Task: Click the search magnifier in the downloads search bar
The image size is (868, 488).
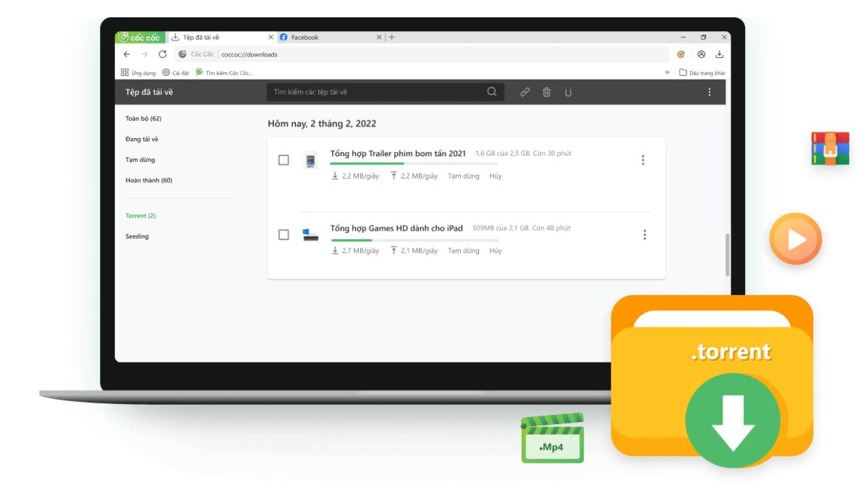Action: pyautogui.click(x=492, y=92)
